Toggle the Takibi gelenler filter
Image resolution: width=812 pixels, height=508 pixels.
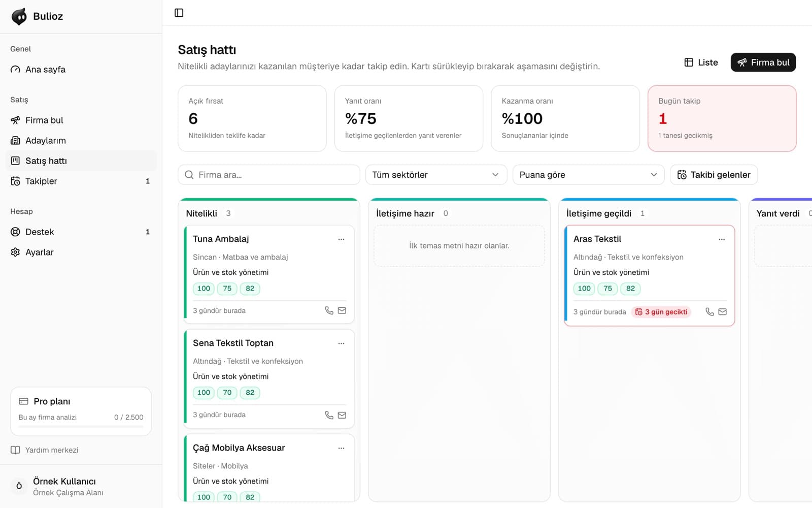point(714,175)
